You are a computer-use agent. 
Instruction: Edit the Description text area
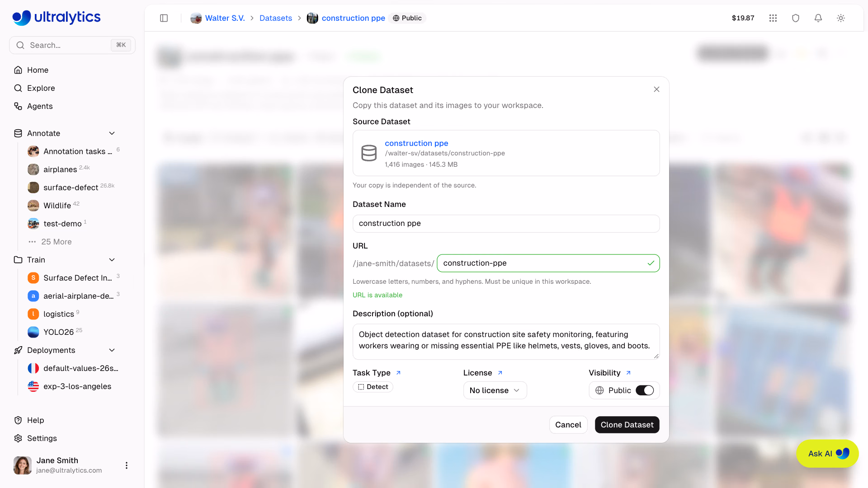pos(506,342)
